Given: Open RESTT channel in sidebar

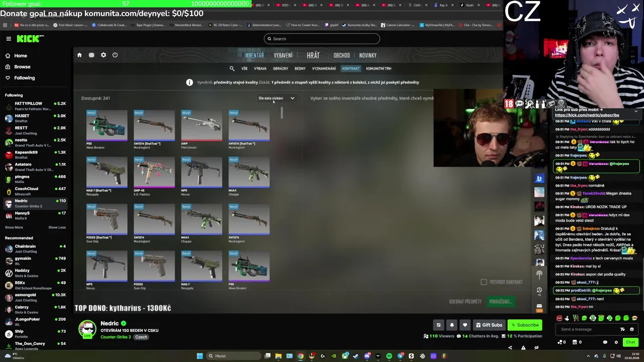Looking at the screenshot, I should [35, 130].
